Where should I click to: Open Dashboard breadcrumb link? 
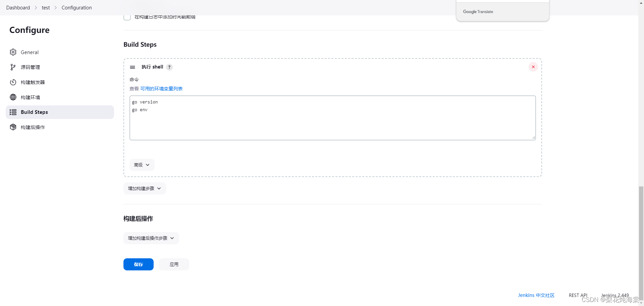[18, 8]
